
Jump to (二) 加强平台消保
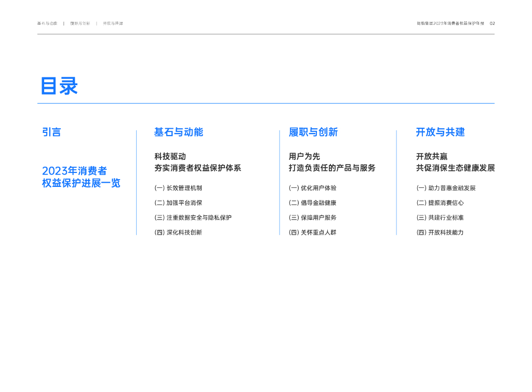click(x=178, y=203)
